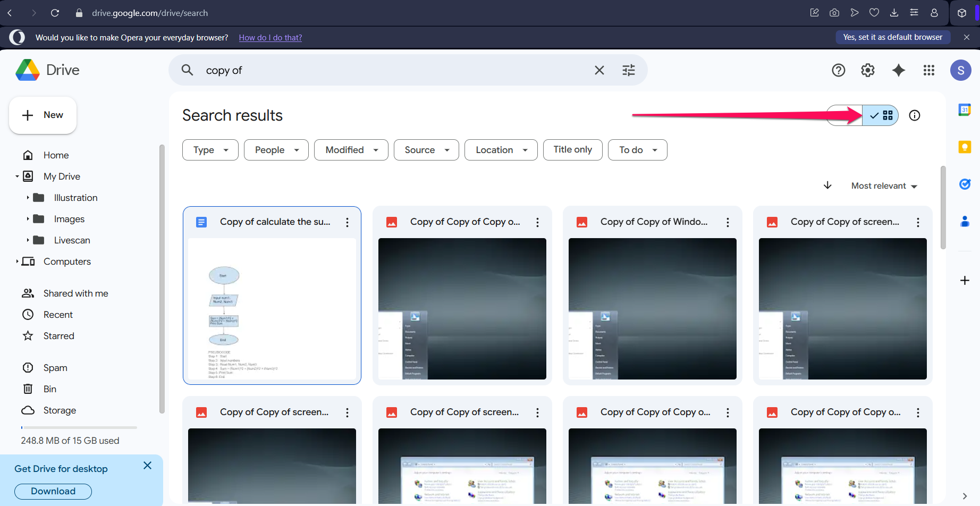Open Google Calendar side panel
980x506 pixels.
pos(964,110)
